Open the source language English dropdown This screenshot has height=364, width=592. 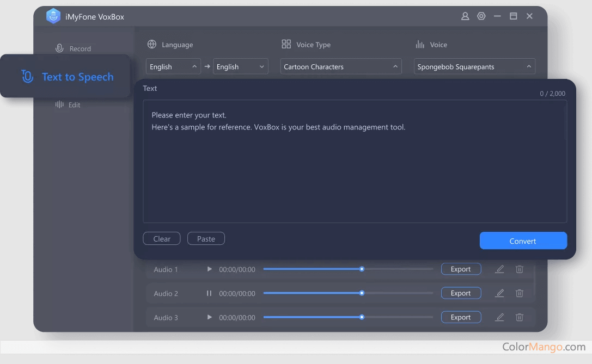coord(173,66)
